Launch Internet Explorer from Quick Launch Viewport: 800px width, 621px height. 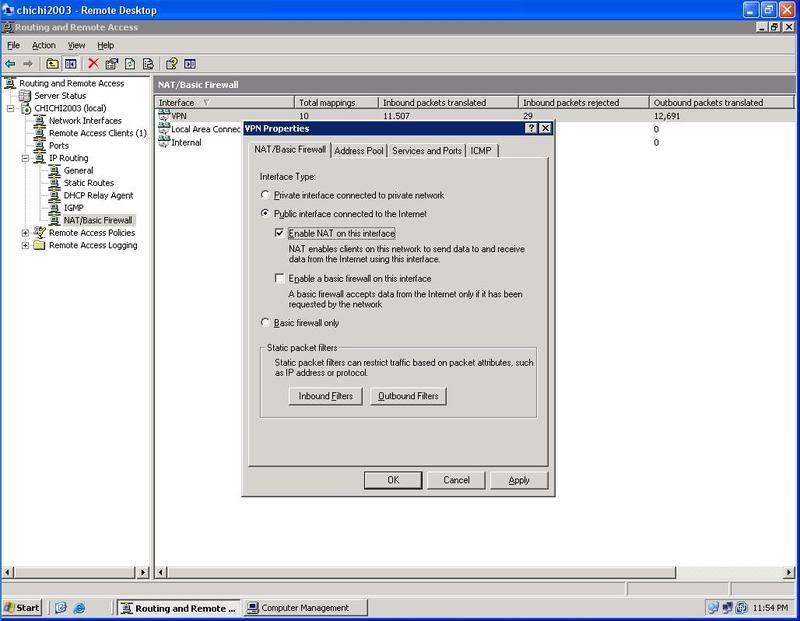[79, 608]
